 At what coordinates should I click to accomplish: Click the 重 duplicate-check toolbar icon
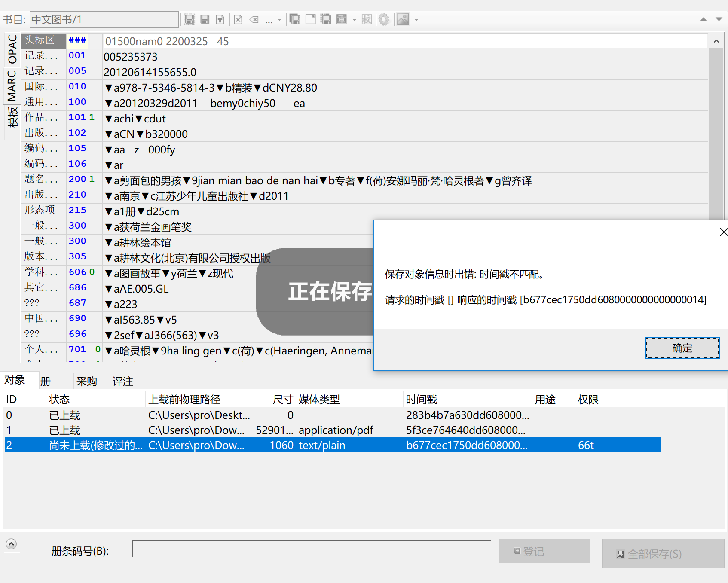(342, 19)
